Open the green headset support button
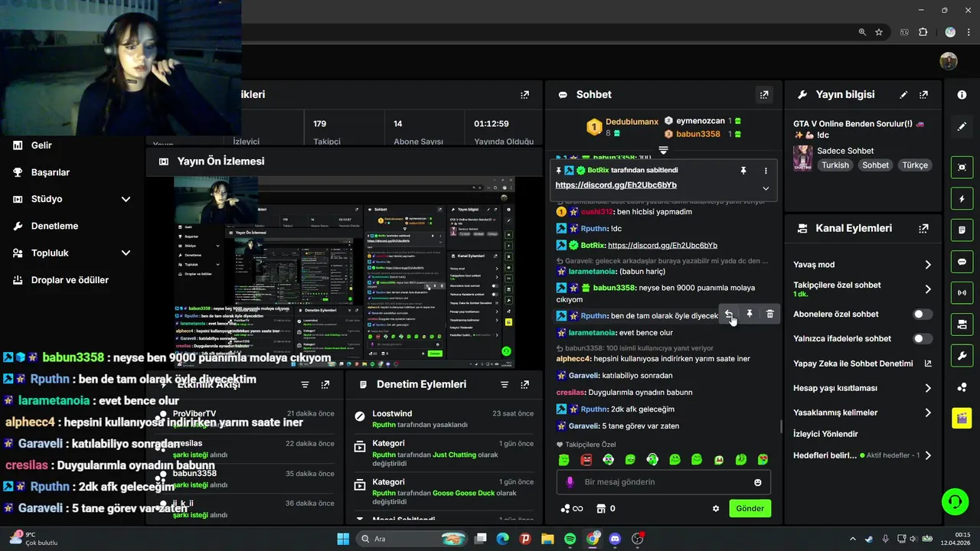This screenshot has height=551, width=980. [x=955, y=502]
